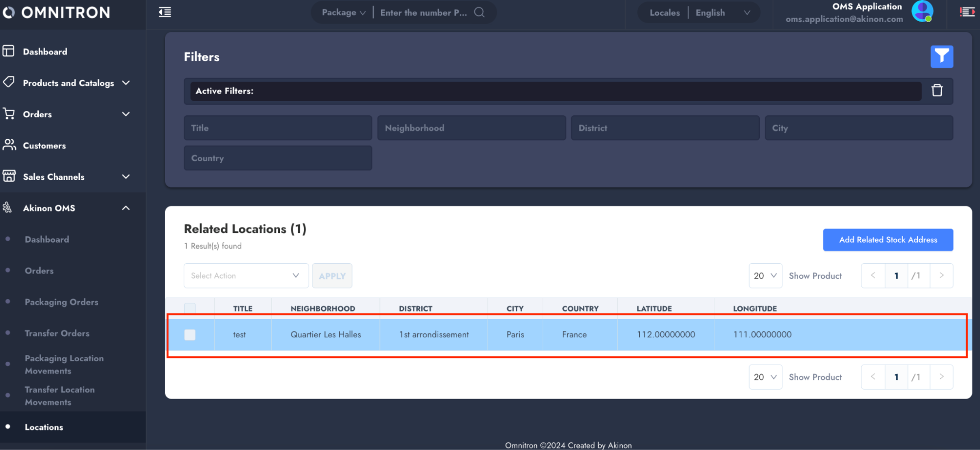
Task: Open Customers in the sidebar
Action: click(44, 146)
